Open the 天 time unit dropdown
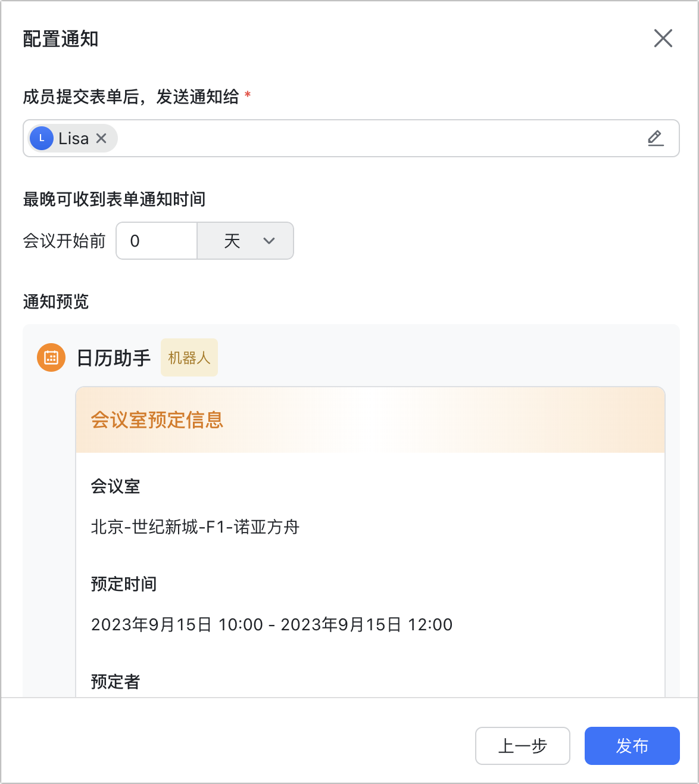Viewport: 699px width, 784px height. [x=245, y=241]
